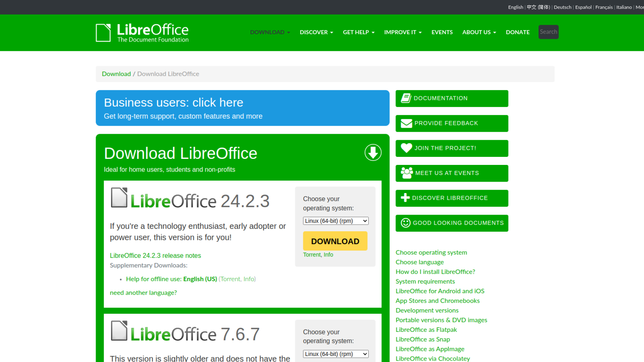
Task: Click the Meet Us at Events people icon
Action: coord(407,173)
